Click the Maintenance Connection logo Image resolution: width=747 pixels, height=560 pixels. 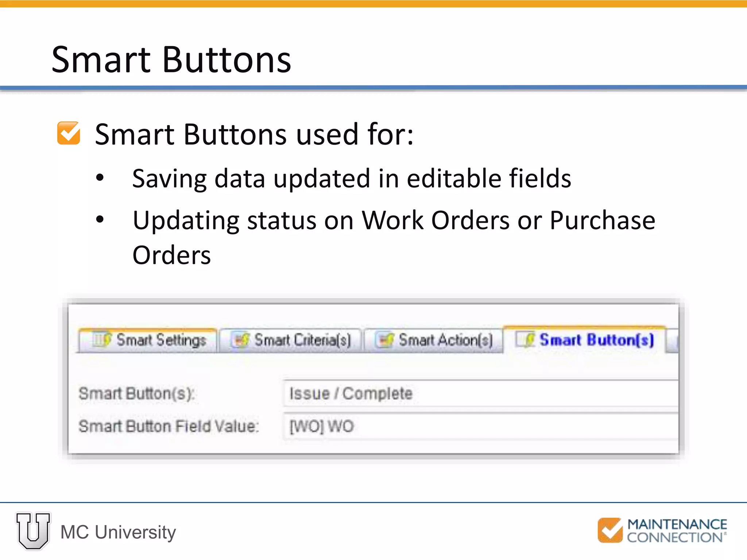pyautogui.click(x=662, y=530)
